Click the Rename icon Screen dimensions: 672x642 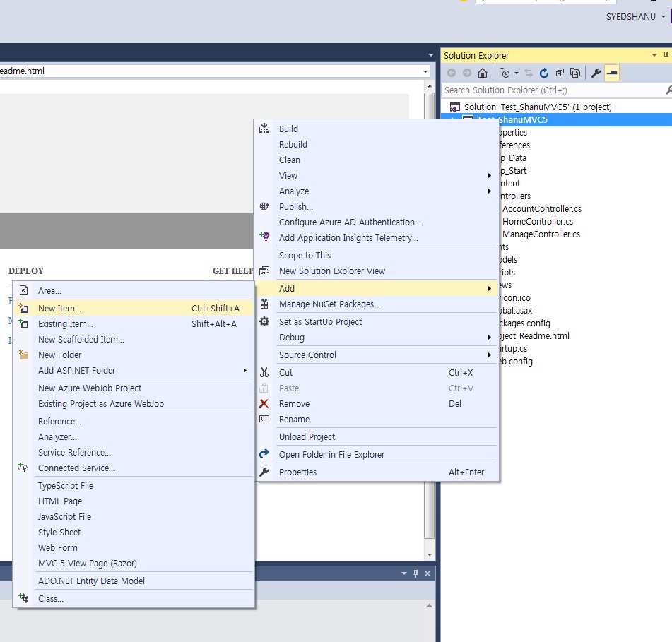click(x=264, y=419)
